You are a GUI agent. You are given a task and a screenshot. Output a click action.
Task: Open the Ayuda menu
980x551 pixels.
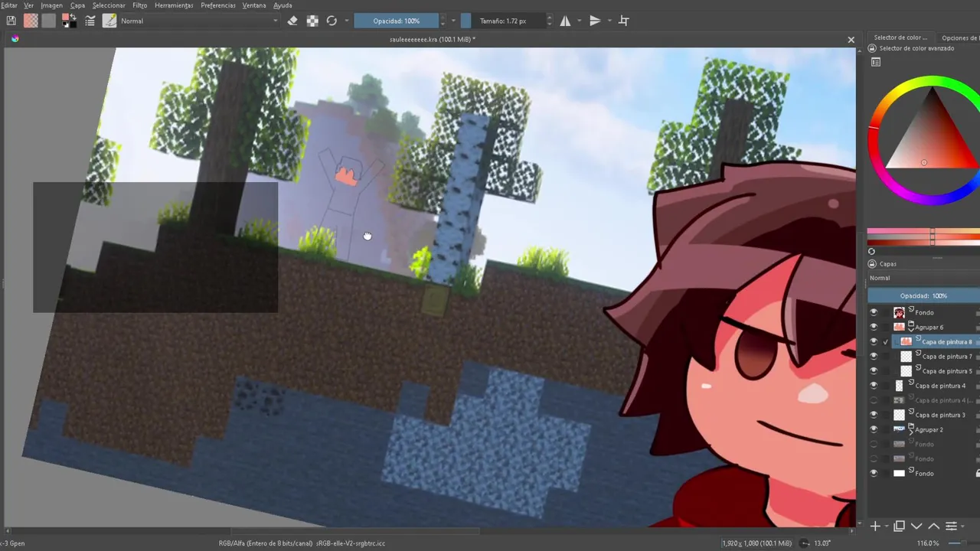click(283, 5)
